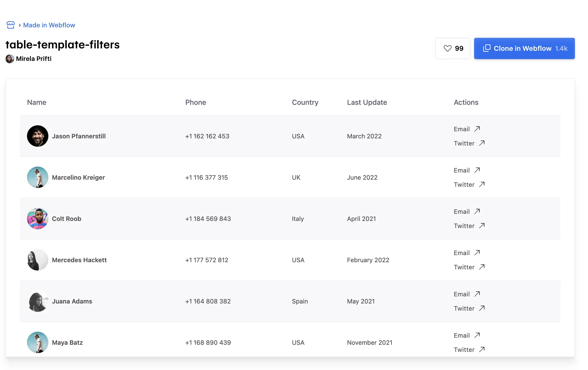Click the arrow icon beside Mercedes Hackett's Email

point(477,252)
